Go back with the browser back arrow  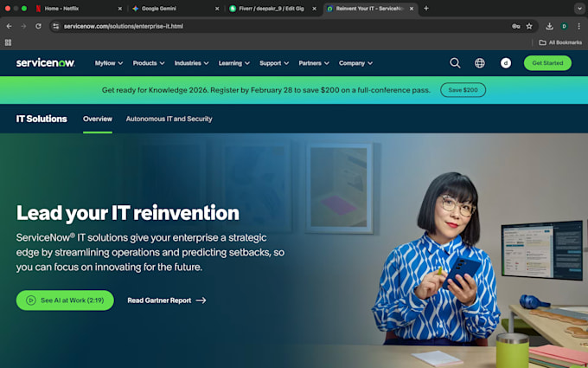9,26
